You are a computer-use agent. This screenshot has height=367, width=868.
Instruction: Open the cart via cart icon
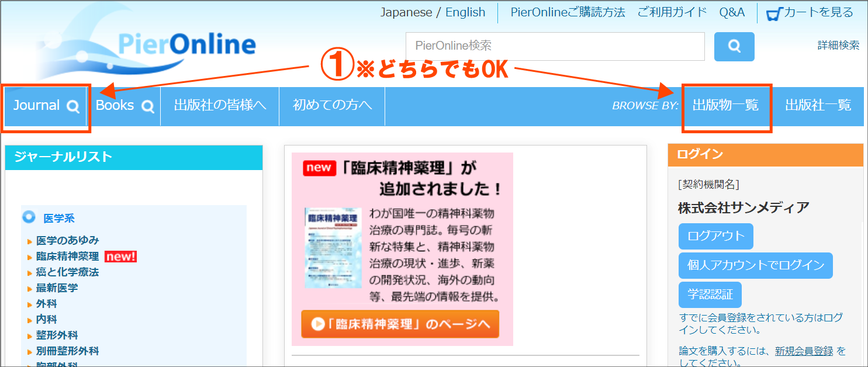click(774, 13)
